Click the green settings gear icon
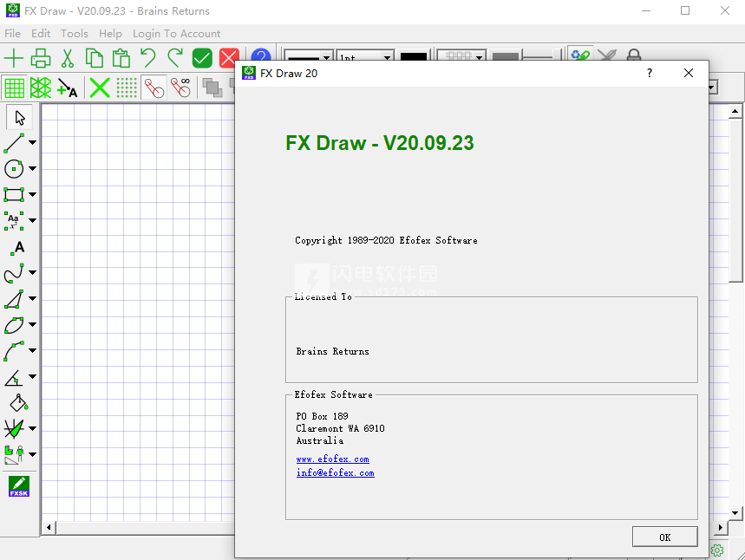The width and height of the screenshot is (745, 560). 717,550
